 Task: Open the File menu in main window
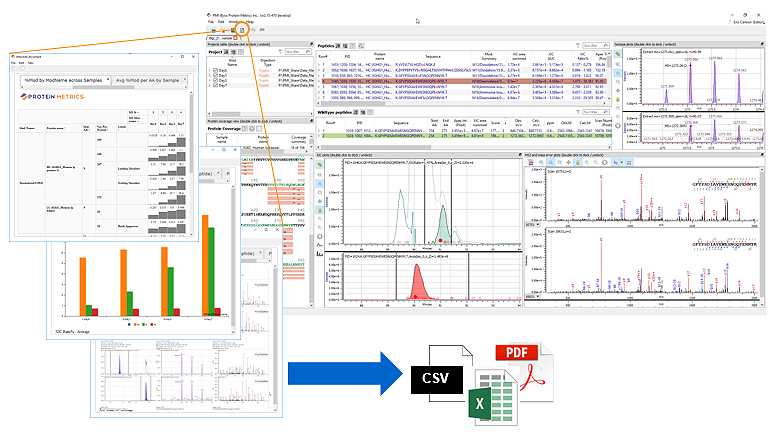(211, 22)
